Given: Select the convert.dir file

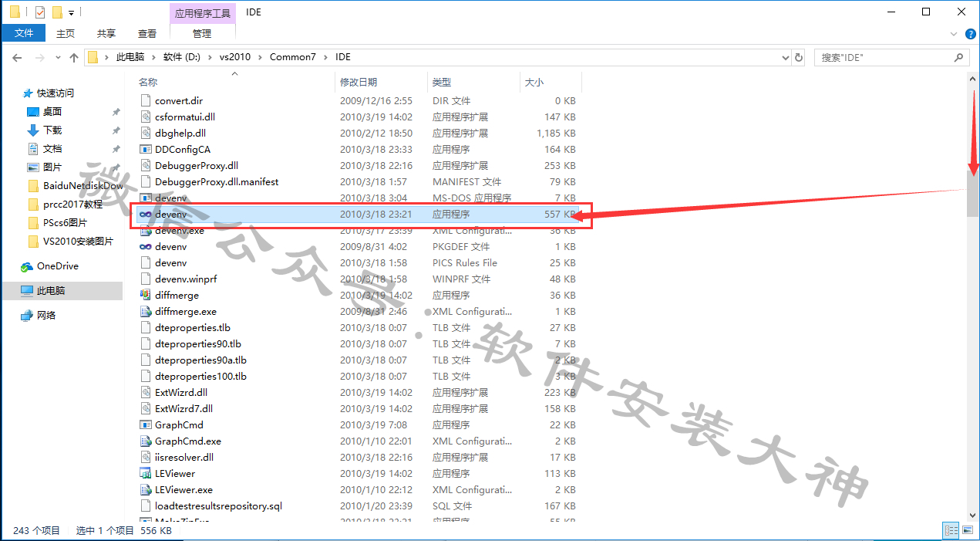Looking at the screenshot, I should (179, 100).
